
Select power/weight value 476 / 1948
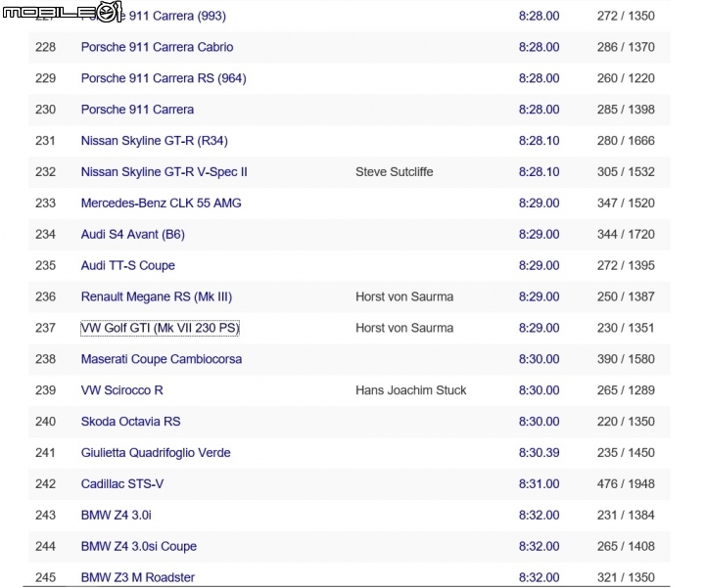[626, 484]
